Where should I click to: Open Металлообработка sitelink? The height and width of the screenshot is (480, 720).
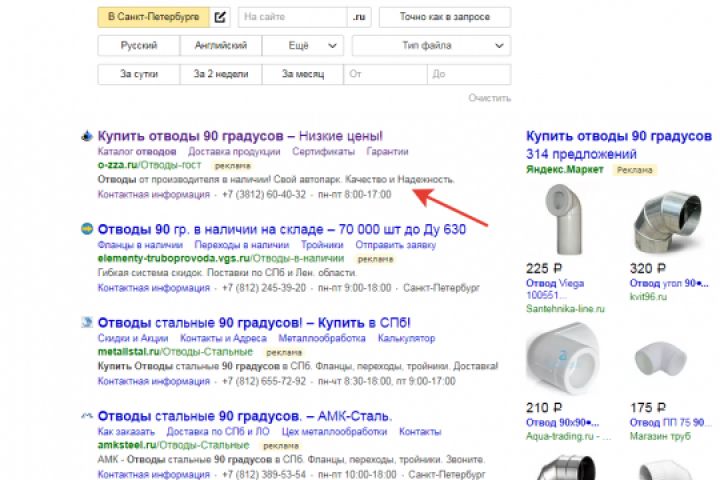click(322, 338)
